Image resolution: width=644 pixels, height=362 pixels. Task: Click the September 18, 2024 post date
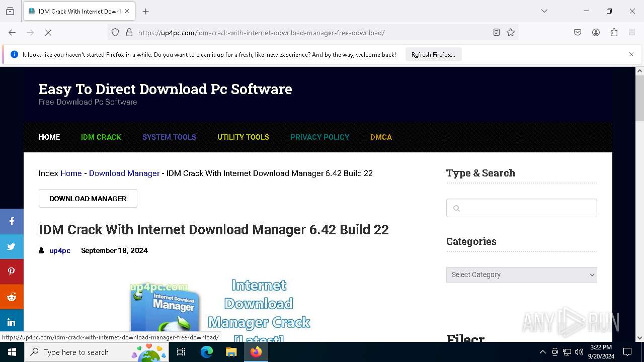[114, 250]
